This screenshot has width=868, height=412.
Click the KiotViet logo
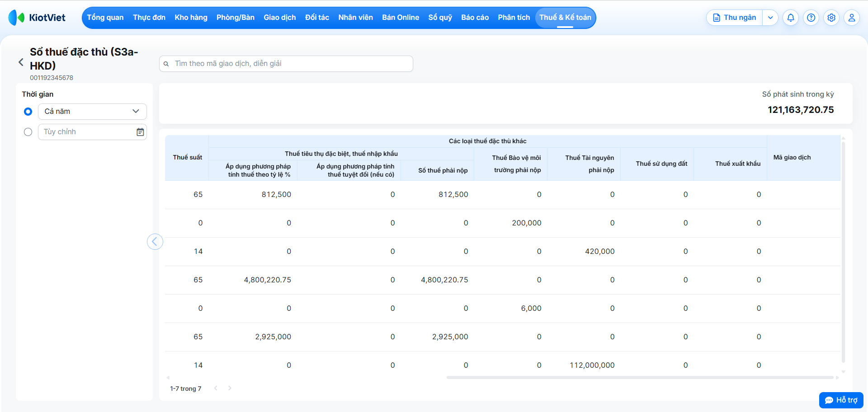click(37, 18)
